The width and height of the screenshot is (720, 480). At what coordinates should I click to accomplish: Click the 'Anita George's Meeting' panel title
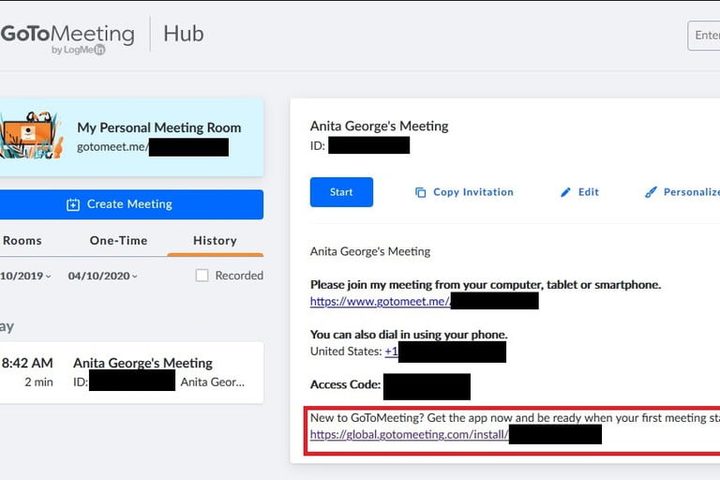379,126
